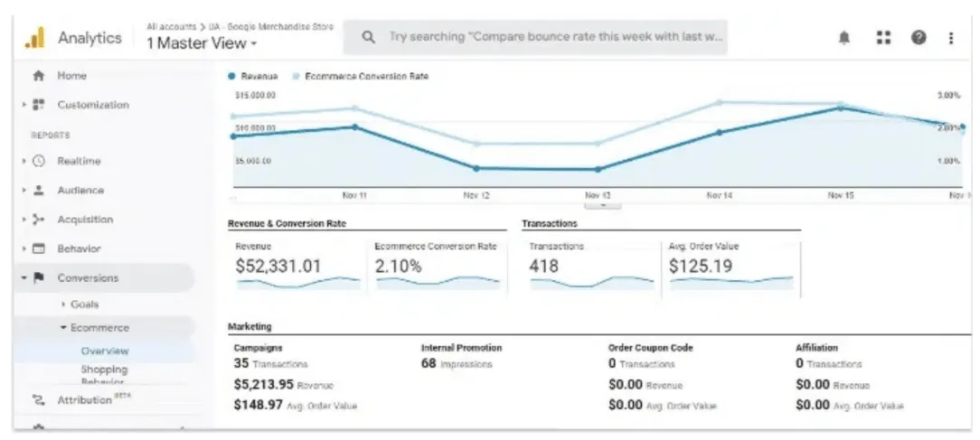Open Shopping Behavior report
980x440 pixels.
104,374
